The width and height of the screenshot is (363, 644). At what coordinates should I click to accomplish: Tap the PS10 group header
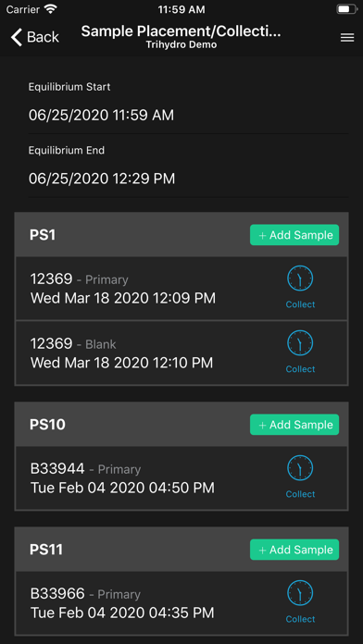(181, 425)
